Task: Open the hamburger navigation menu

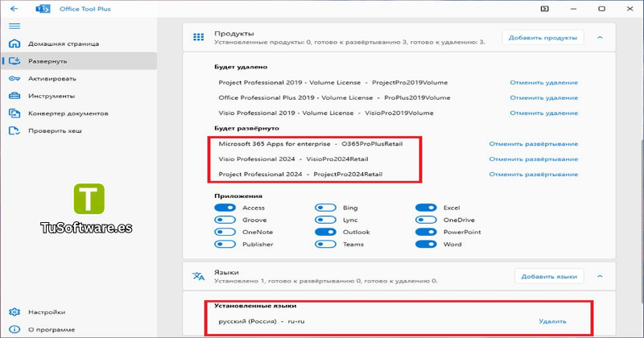Action: click(14, 26)
